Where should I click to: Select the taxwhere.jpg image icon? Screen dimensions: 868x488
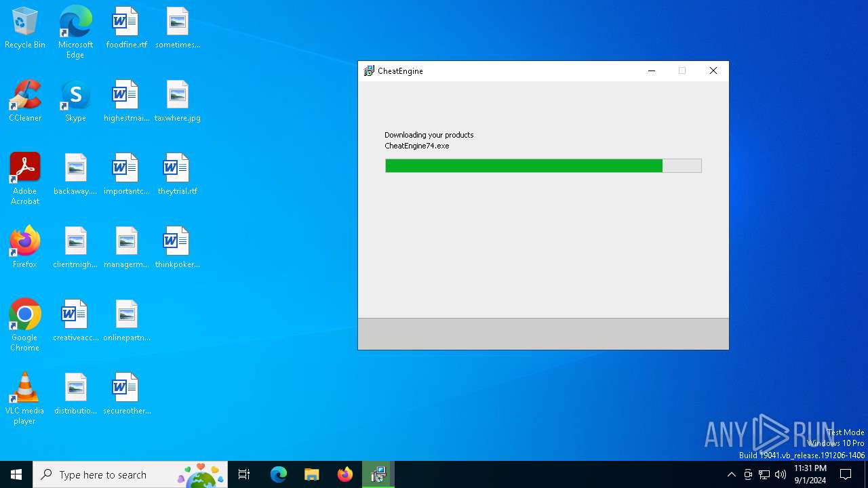pyautogui.click(x=178, y=102)
